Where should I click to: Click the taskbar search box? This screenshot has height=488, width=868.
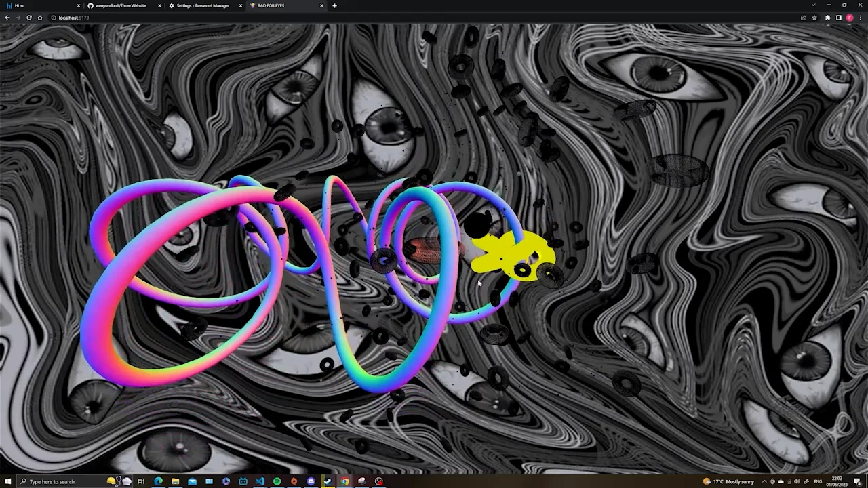[75, 481]
